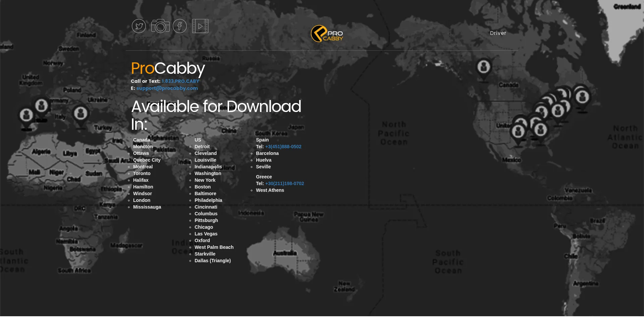Click the Greece telephone number link
644x333 pixels.
pyautogui.click(x=284, y=183)
